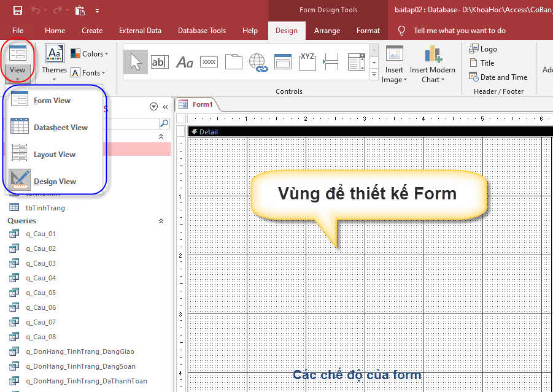This screenshot has height=392, width=553.
Task: Click the Redo arrow in quick access toolbar
Action: 58,10
